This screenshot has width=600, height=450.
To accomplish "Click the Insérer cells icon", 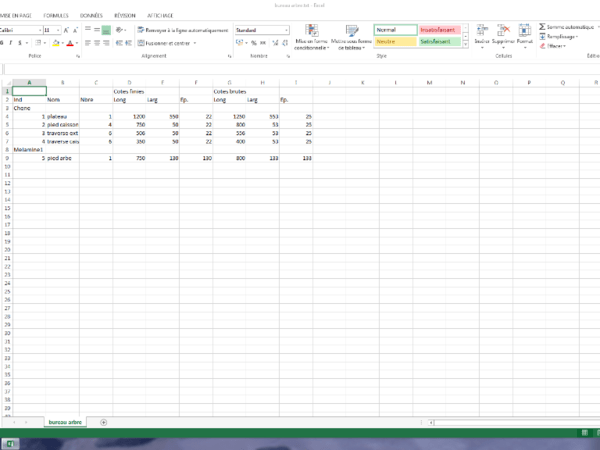I will pos(483,36).
